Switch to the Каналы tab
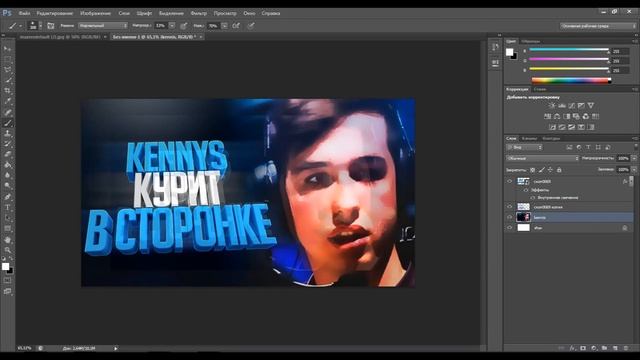The height and width of the screenshot is (360, 640). [530, 139]
